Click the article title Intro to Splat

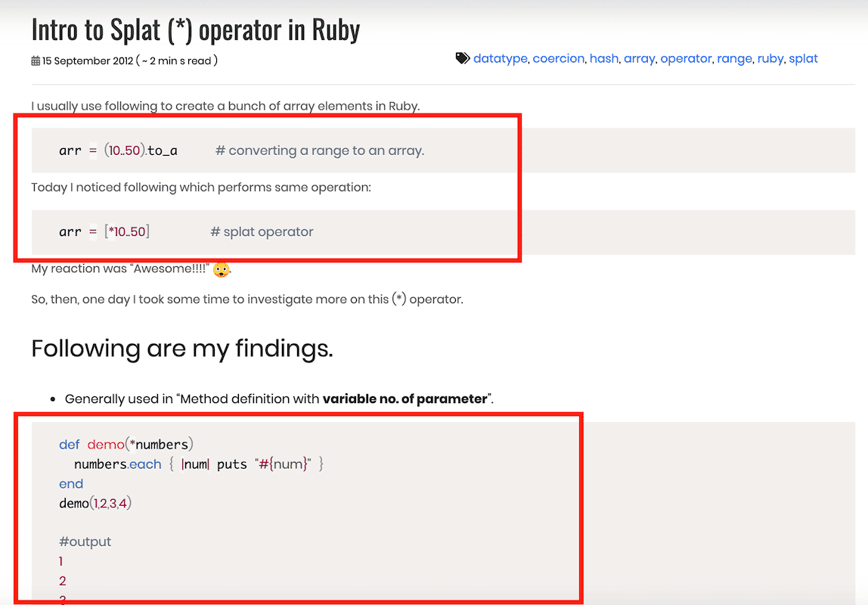coord(195,30)
